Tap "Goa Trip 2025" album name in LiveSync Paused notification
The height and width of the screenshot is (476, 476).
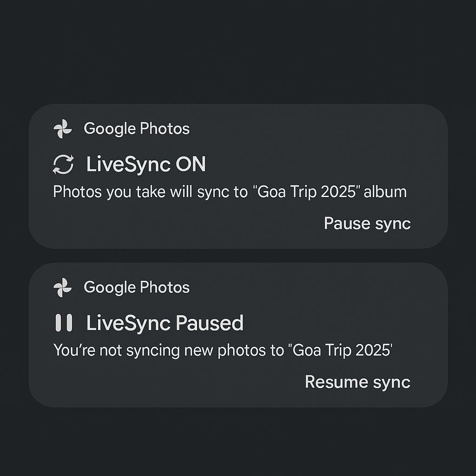click(342, 350)
